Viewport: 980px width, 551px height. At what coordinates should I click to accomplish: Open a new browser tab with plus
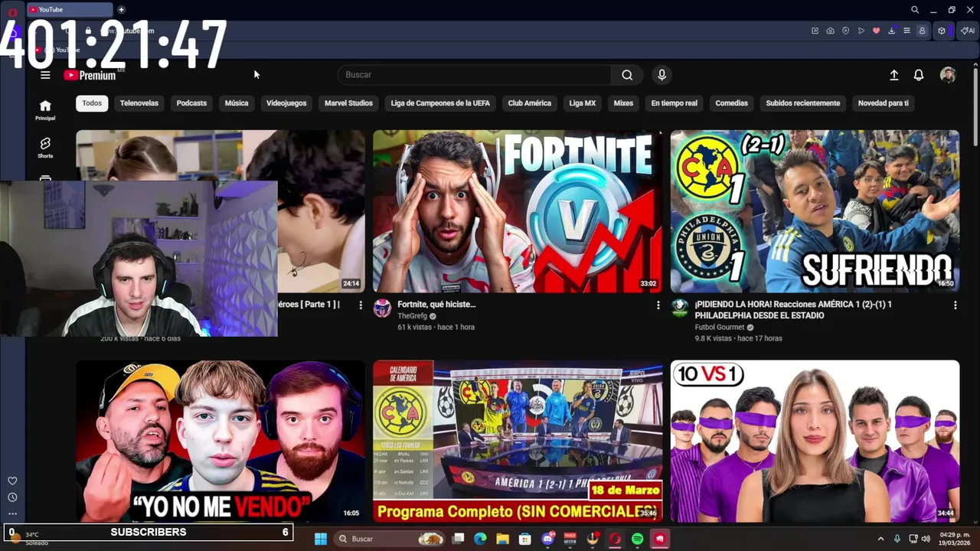[x=121, y=10]
